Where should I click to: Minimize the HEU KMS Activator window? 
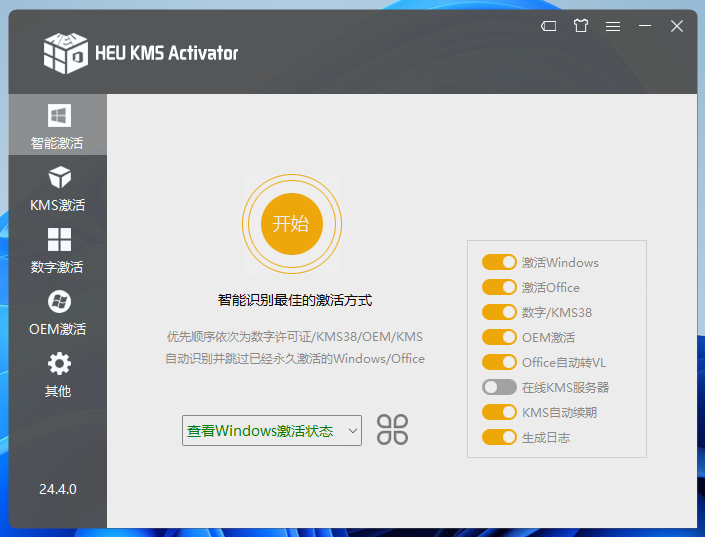(x=645, y=26)
